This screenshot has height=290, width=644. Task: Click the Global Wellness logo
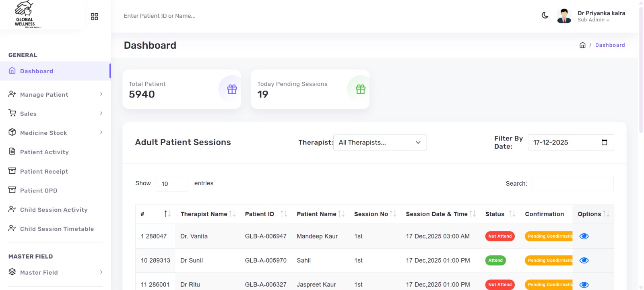pos(25,15)
